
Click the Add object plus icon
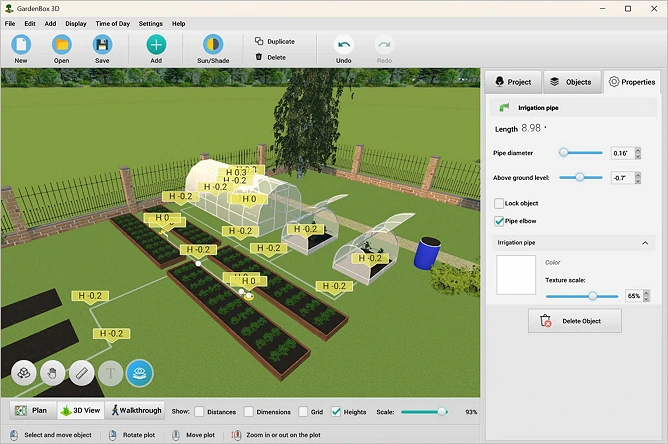[156, 45]
